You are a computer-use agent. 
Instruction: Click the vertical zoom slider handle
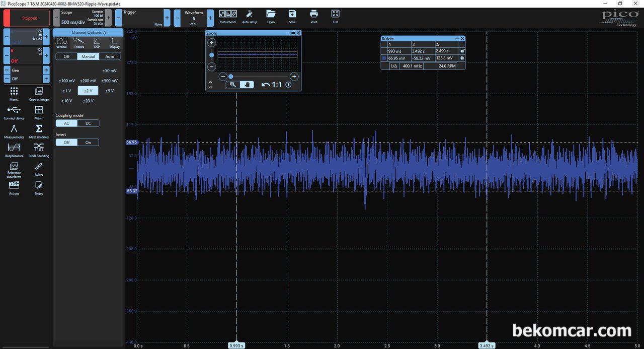(212, 55)
